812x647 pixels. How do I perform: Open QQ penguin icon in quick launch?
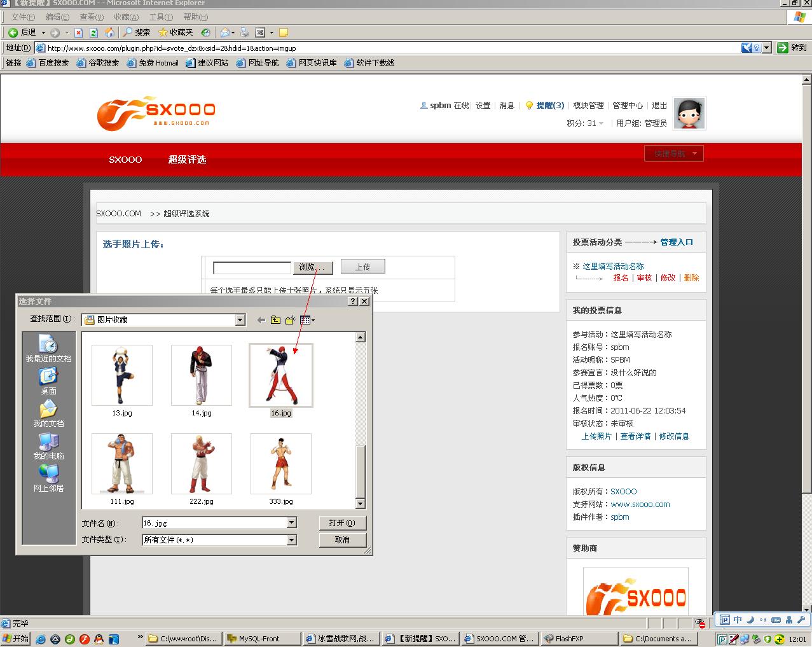coord(99,639)
